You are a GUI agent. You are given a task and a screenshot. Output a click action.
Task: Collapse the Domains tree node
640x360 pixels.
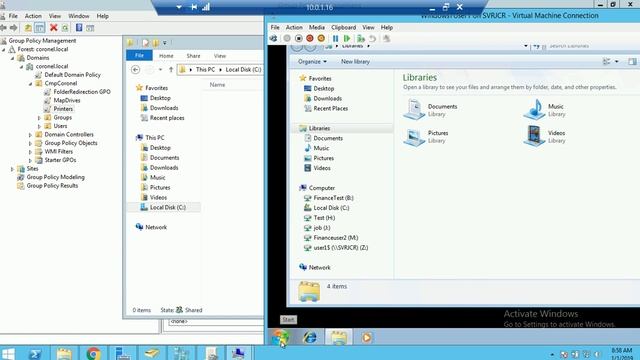pos(13,58)
